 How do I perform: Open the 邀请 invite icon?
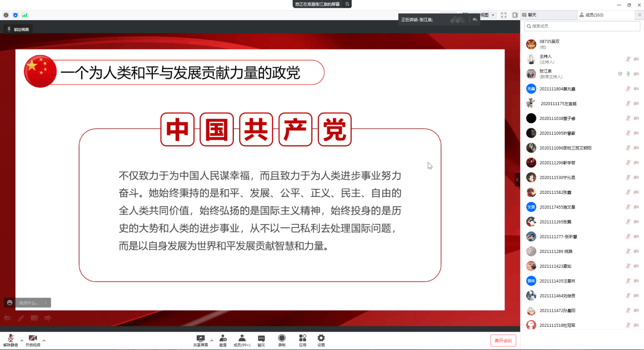[223, 339]
